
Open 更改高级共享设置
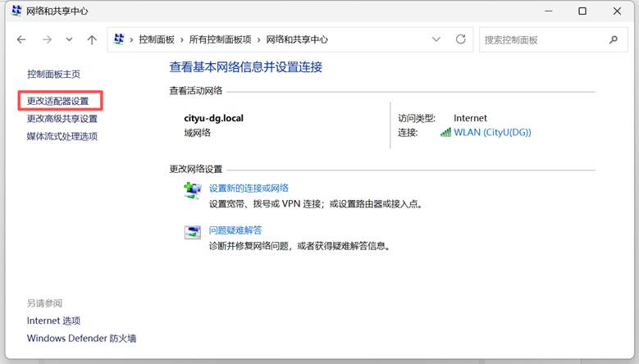pyautogui.click(x=62, y=119)
